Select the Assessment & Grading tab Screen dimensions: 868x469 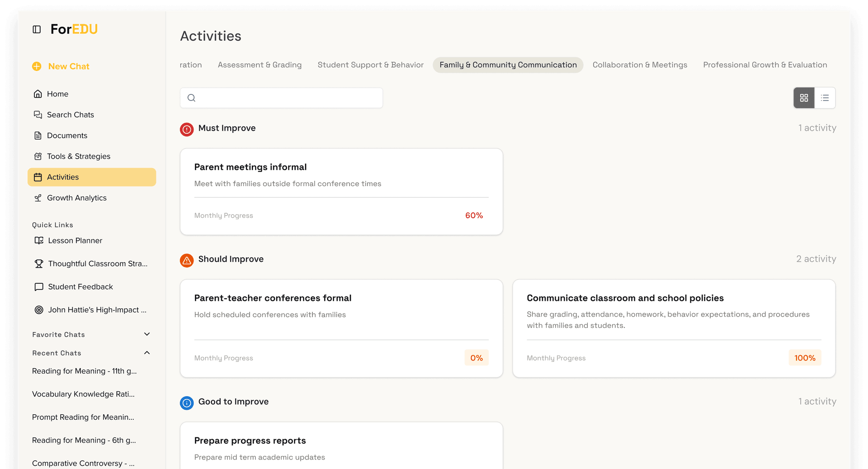259,65
